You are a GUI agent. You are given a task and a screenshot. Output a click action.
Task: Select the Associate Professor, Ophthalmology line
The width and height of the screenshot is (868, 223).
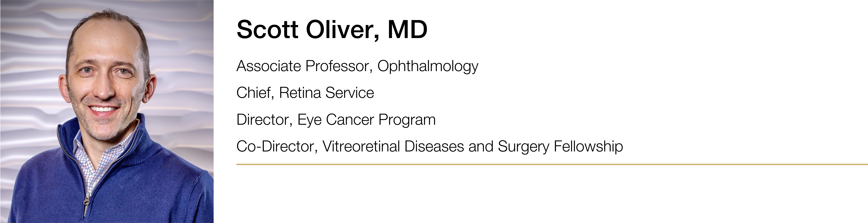point(357,66)
